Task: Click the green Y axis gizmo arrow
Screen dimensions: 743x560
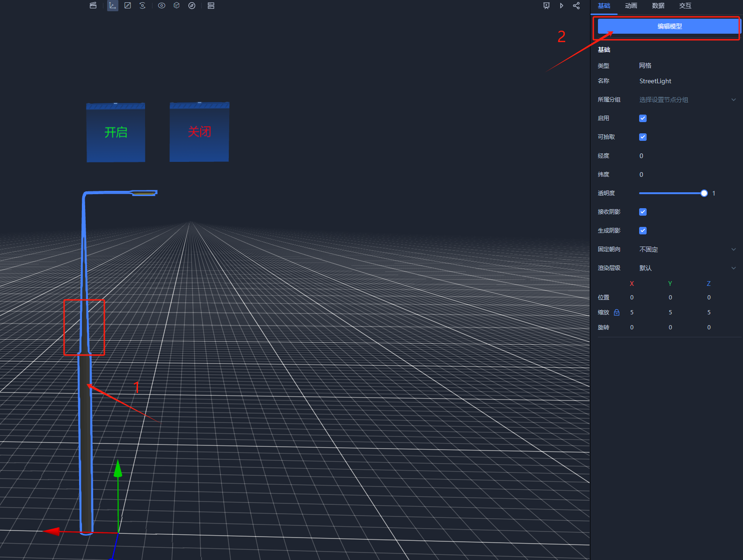Action: pos(118,469)
